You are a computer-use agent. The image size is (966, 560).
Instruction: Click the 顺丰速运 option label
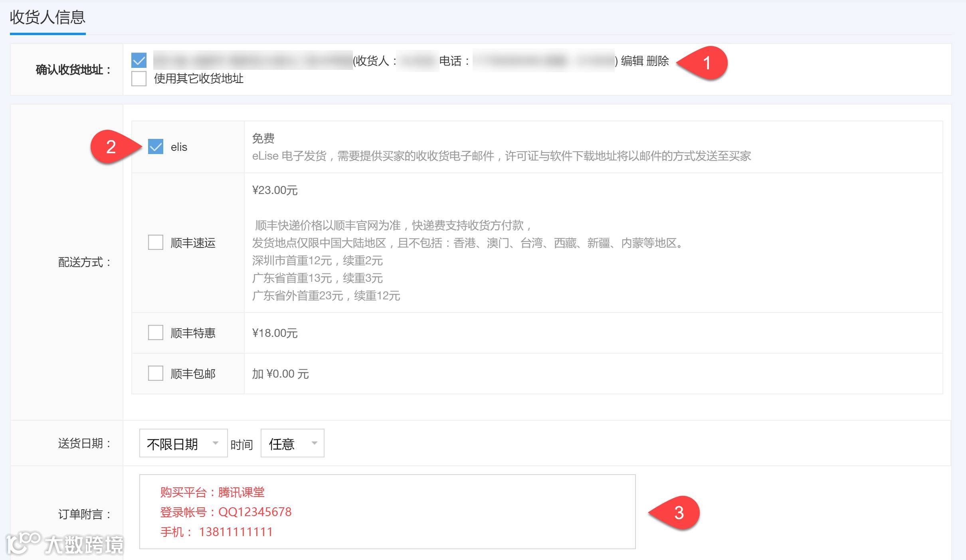coord(193,243)
